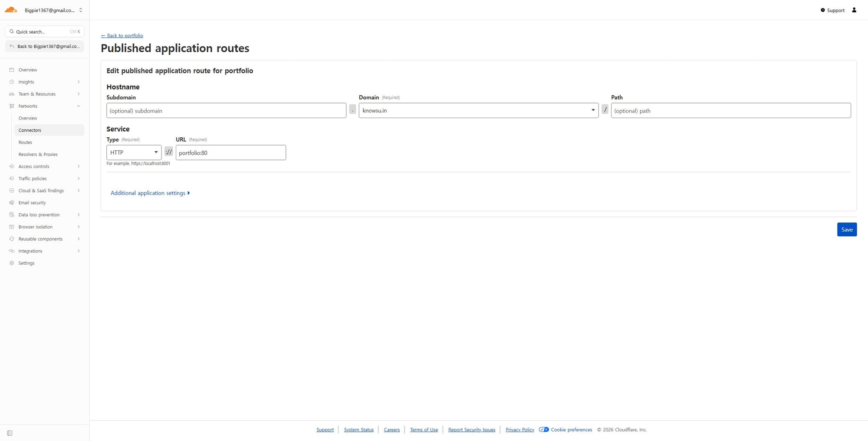Click the Support help icon in header

click(x=822, y=10)
